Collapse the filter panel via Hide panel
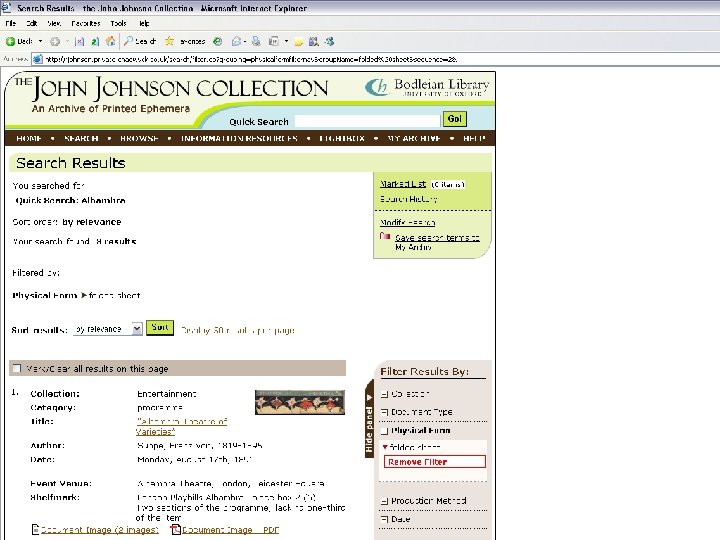 369,420
